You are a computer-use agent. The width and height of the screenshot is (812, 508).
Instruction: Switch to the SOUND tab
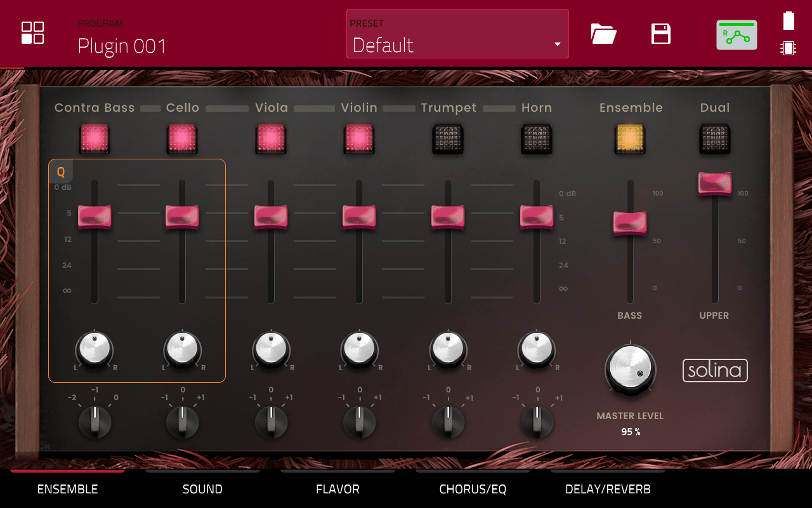pos(202,489)
